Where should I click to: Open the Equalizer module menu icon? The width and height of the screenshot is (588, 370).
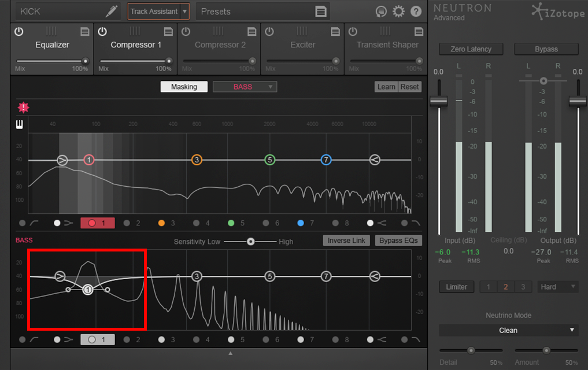85,32
